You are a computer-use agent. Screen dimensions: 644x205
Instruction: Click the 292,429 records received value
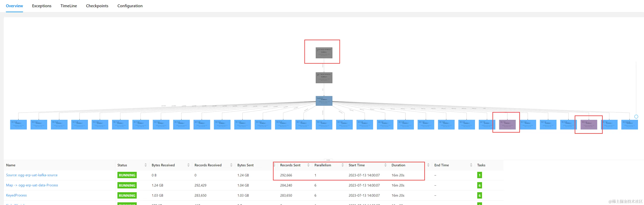(x=200, y=185)
